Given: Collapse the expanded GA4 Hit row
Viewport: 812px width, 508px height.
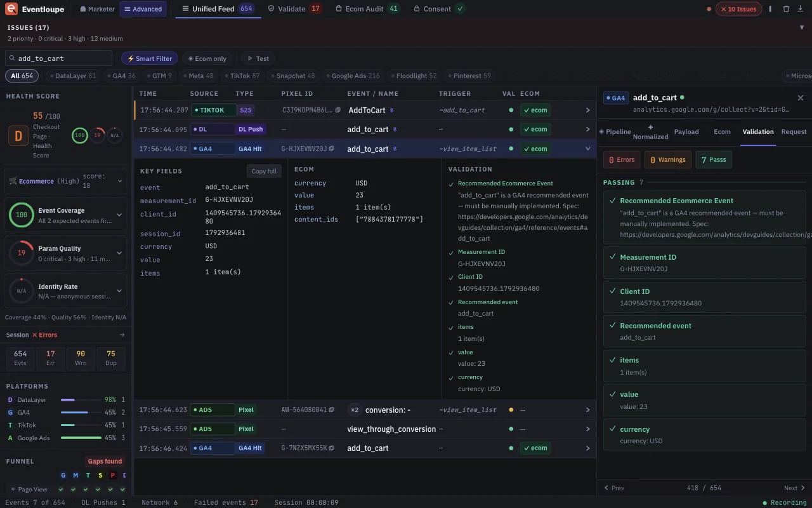Looking at the screenshot, I should coord(588,149).
